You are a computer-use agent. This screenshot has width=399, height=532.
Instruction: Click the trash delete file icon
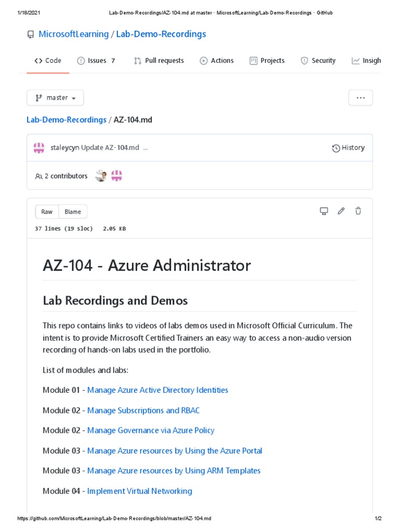(x=358, y=211)
